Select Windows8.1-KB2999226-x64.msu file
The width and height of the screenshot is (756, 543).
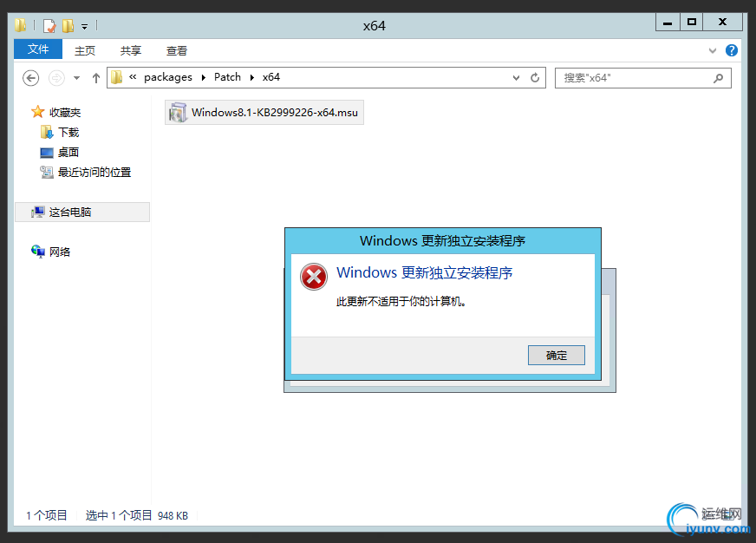coord(264,113)
